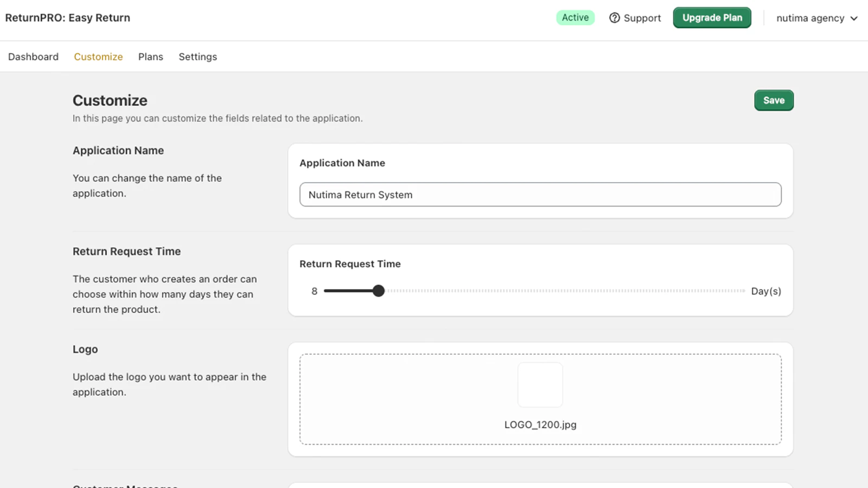
Task: Expand the nutima agency account chevron
Action: pos(854,18)
